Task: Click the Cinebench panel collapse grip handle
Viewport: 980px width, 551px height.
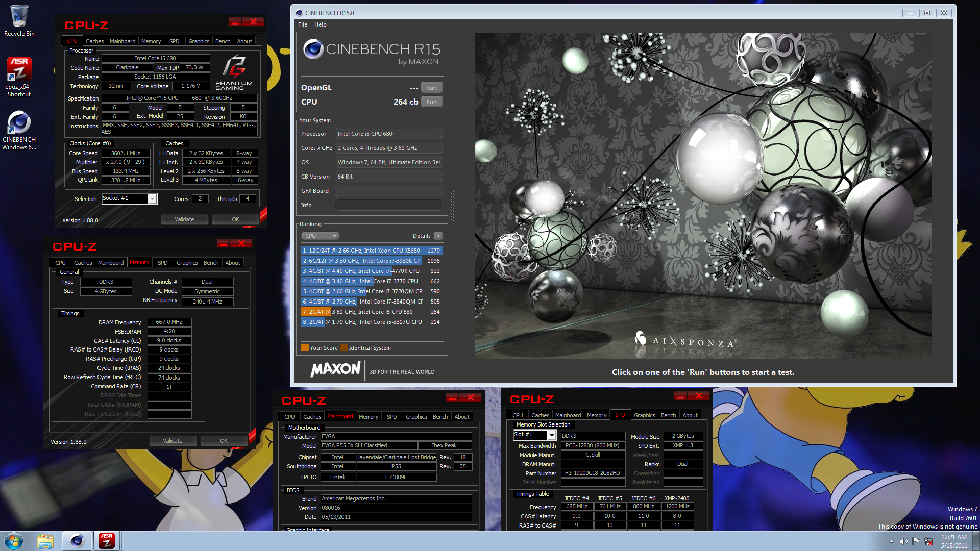Action: [452, 206]
